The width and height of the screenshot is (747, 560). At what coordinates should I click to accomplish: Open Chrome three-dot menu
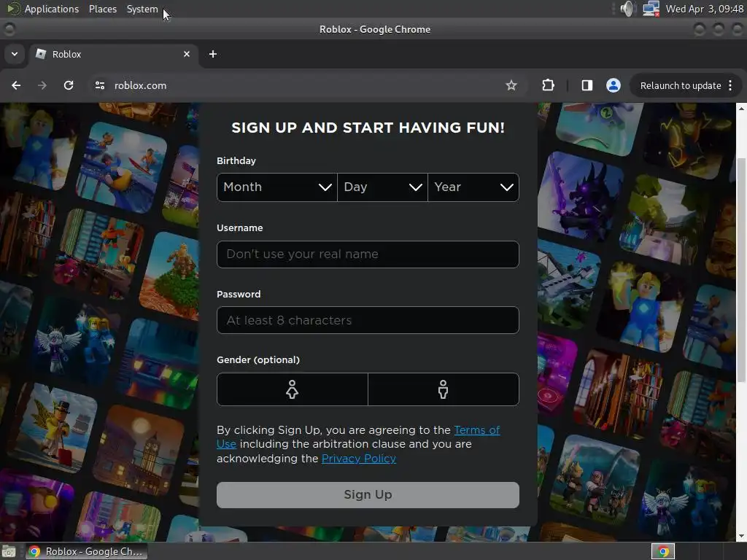(x=730, y=85)
